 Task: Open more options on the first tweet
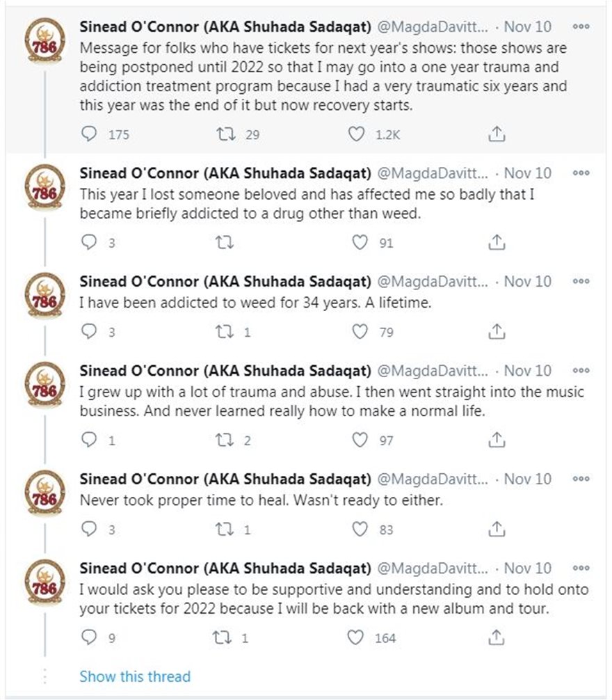click(x=581, y=26)
